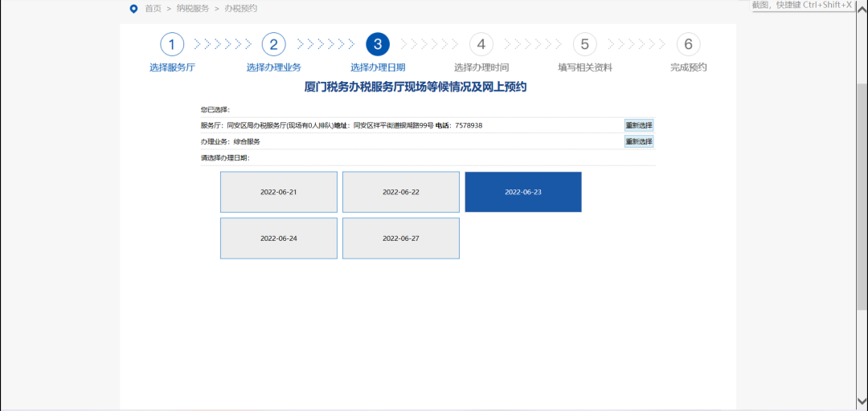
Task: Select step 2 circle icon
Action: pyautogui.click(x=274, y=44)
